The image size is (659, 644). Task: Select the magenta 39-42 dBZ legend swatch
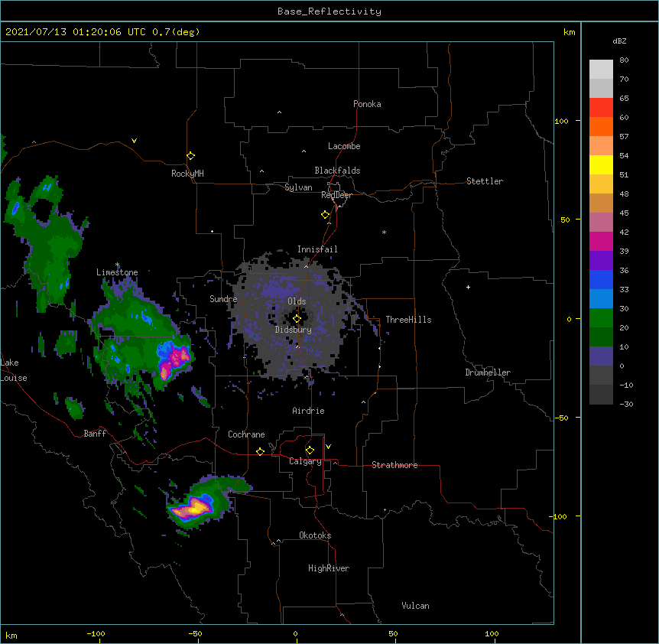(x=601, y=241)
